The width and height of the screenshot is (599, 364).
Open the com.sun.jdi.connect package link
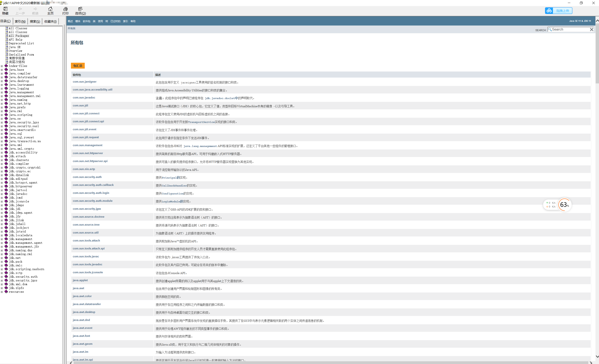pos(86,114)
